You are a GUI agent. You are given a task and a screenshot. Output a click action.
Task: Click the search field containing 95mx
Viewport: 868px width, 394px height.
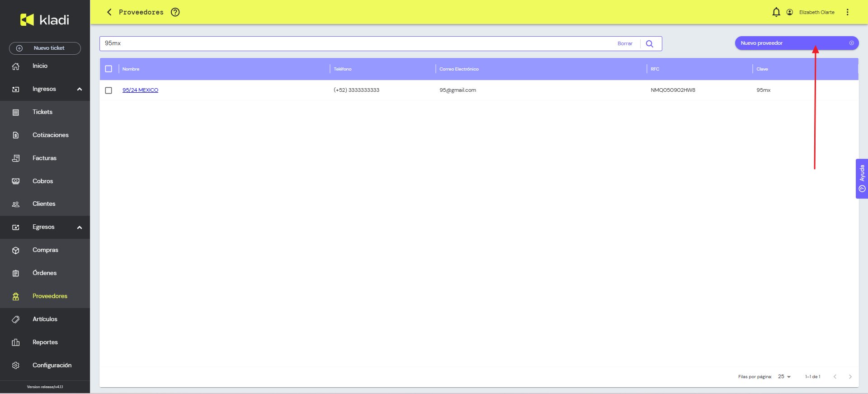(357, 44)
